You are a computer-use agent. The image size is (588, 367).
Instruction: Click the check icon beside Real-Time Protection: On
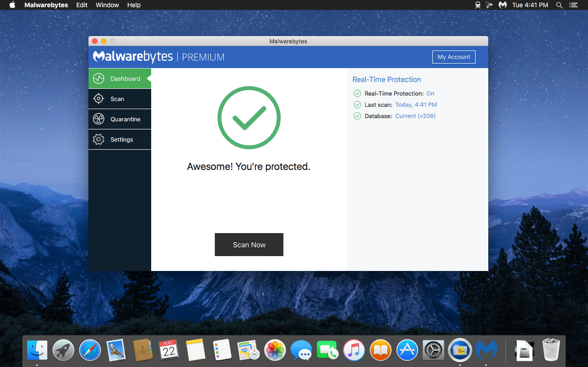point(357,93)
